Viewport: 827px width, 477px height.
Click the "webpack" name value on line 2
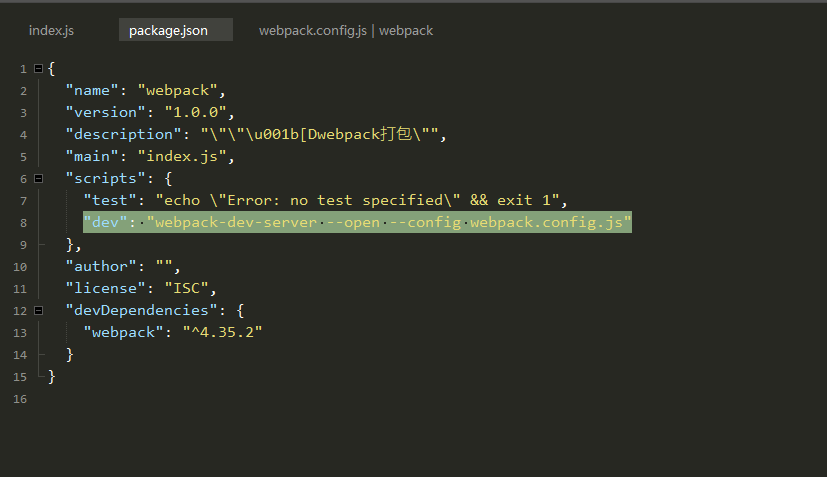click(x=177, y=91)
